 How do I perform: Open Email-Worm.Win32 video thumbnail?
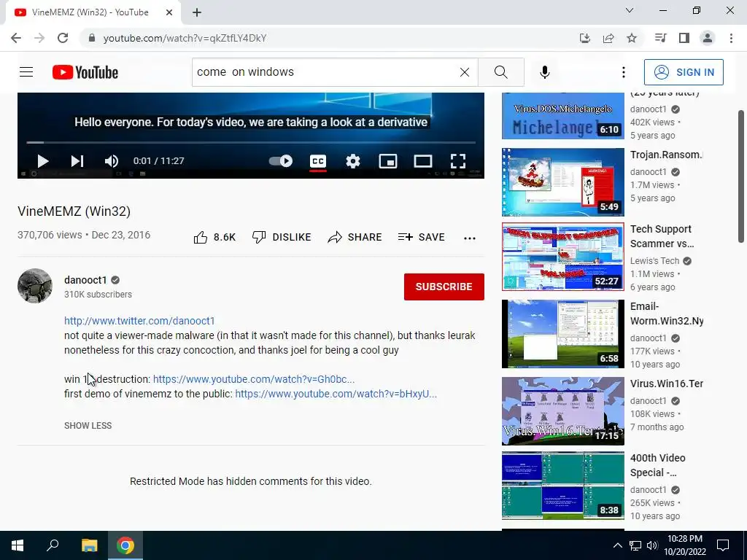pyautogui.click(x=563, y=334)
